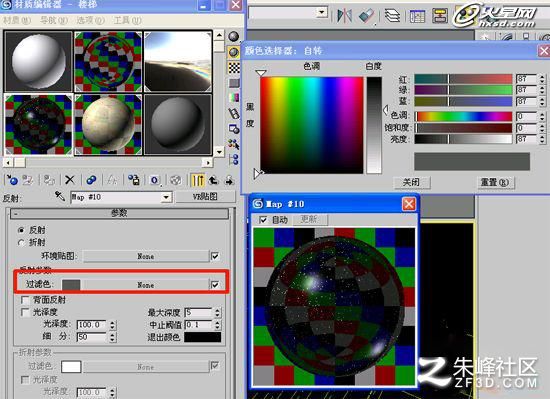
Task: Enable the 光泽度 checkbox under reflection
Action: (25, 312)
